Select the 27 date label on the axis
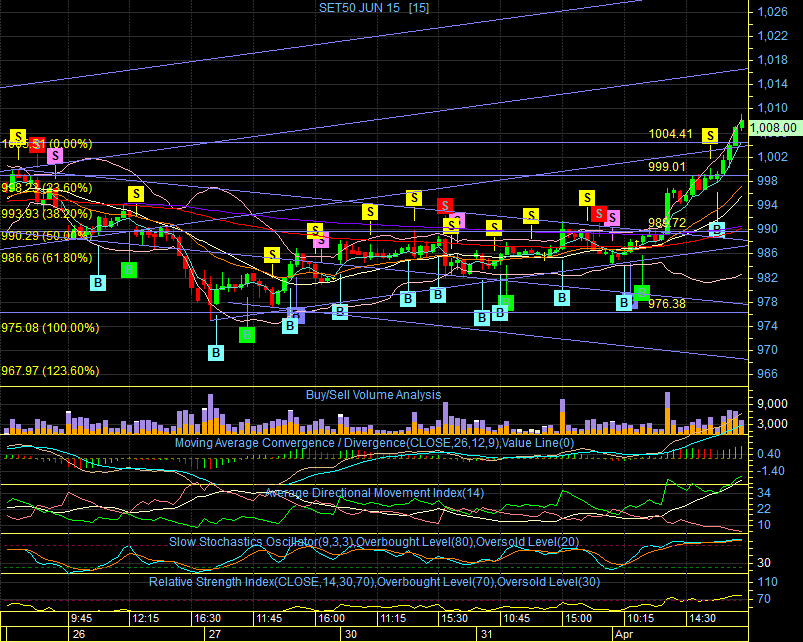This screenshot has height=642, width=803. click(215, 634)
